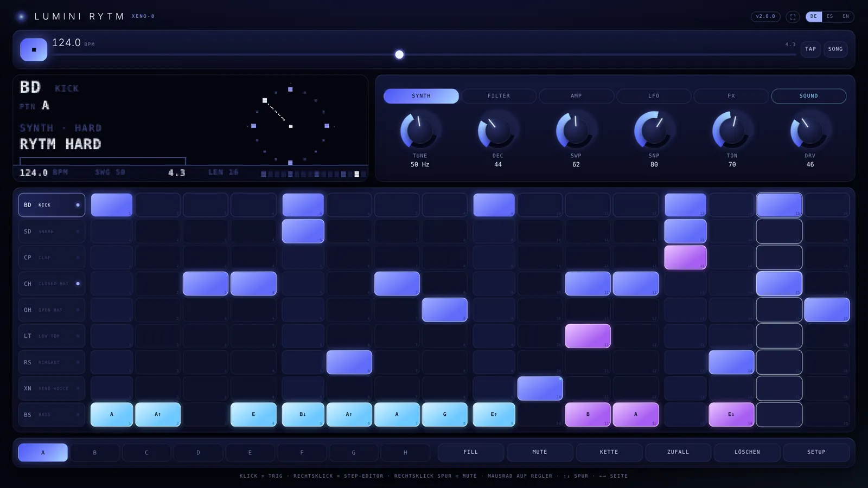
Task: Switch to SONG mode
Action: click(835, 49)
